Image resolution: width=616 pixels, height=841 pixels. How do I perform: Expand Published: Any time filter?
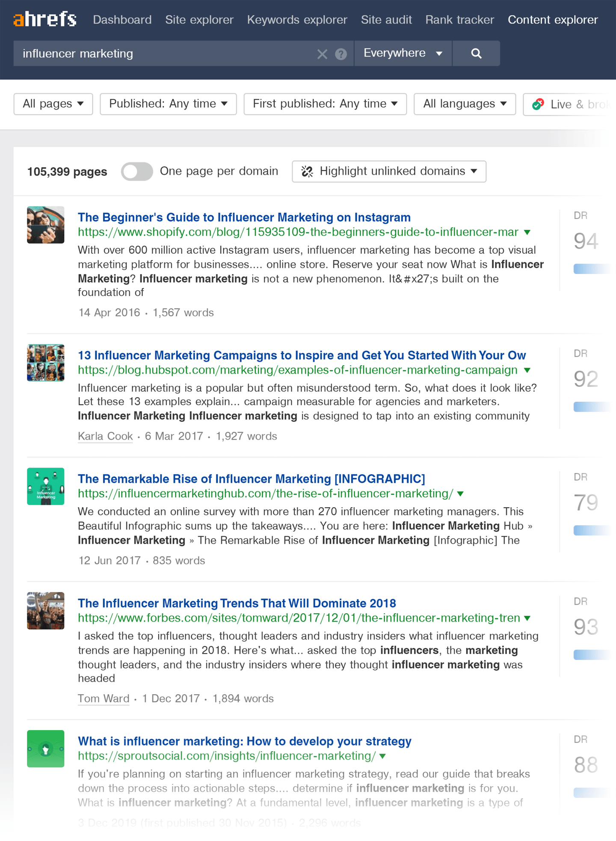point(168,104)
